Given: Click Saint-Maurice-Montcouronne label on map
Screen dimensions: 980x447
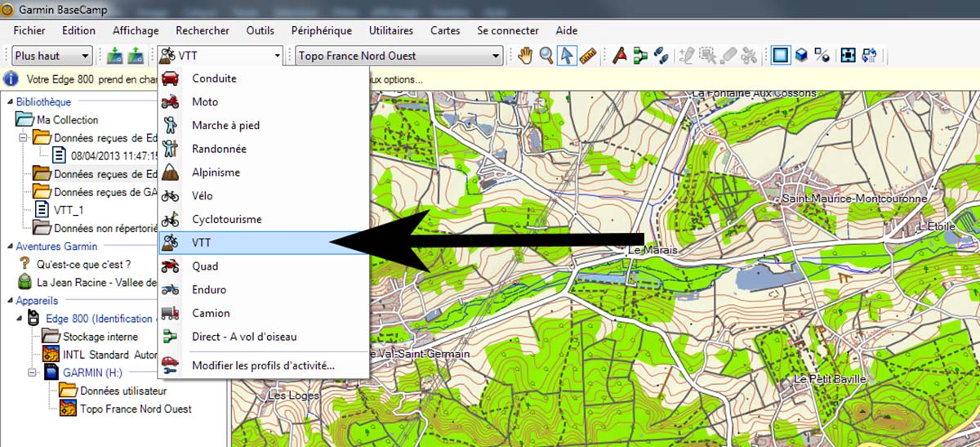Looking at the screenshot, I should coord(854,199).
